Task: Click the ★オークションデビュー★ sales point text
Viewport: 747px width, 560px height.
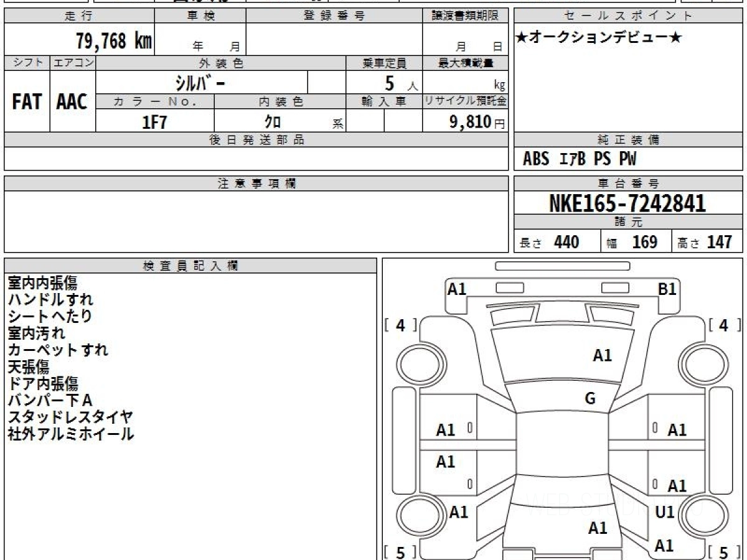Action: [x=599, y=38]
